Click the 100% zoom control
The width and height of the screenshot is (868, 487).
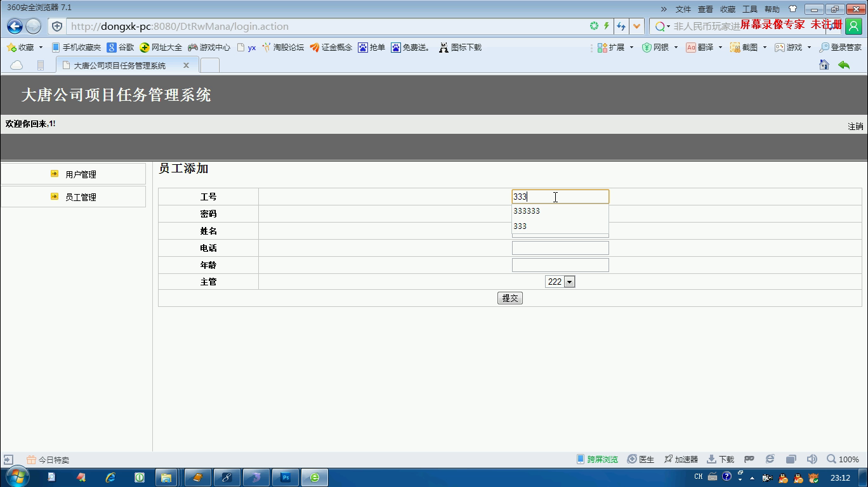pos(843,459)
